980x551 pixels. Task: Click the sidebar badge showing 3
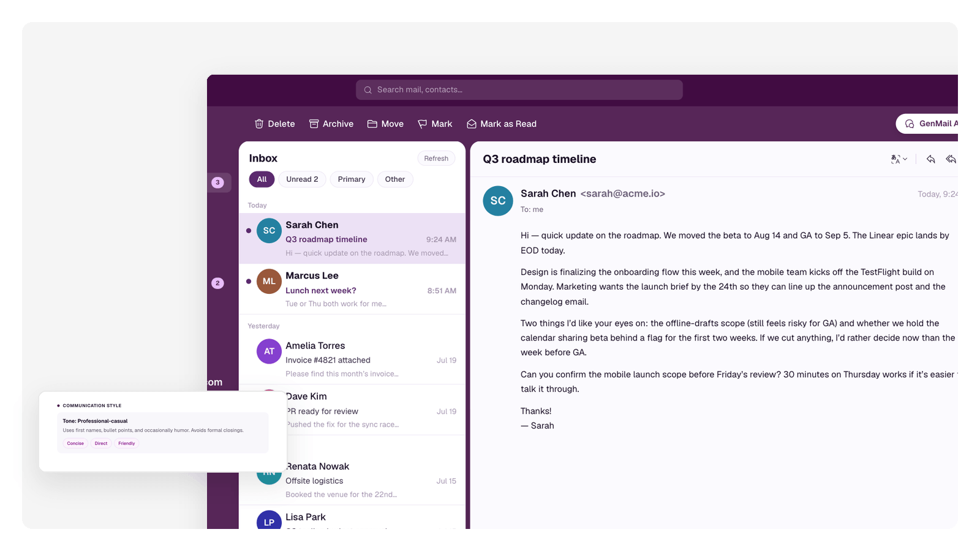tap(217, 182)
